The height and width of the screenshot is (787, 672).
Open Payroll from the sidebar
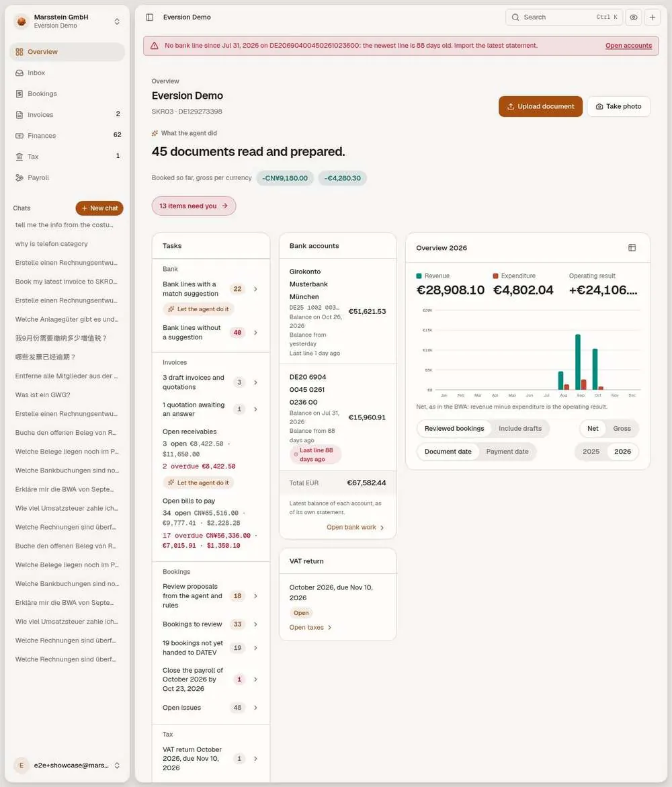tap(67, 177)
